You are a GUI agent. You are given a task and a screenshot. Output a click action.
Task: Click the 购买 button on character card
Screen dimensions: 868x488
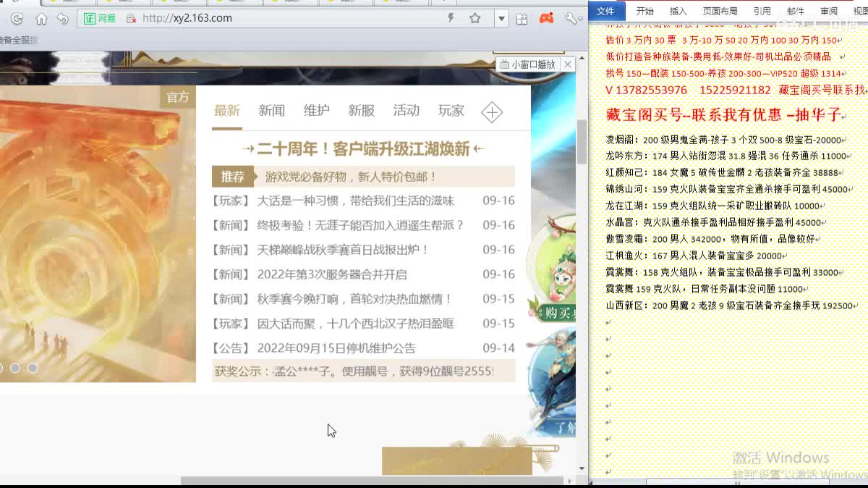point(555,312)
